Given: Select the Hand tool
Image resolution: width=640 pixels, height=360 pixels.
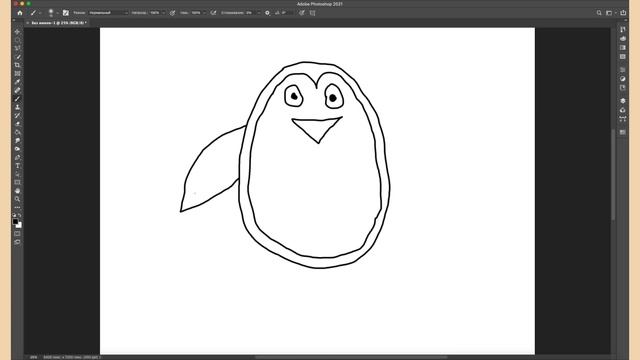Looking at the screenshot, I should click(17, 191).
